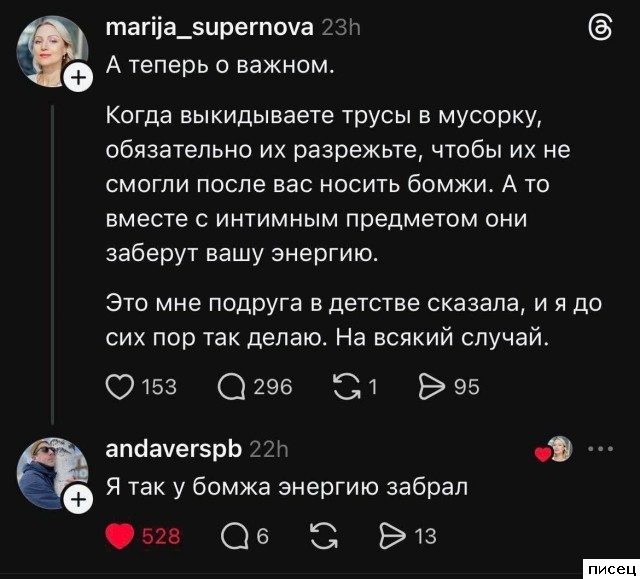Unlike andaverspb's reply with red heart
The image size is (640, 579).
point(120,537)
